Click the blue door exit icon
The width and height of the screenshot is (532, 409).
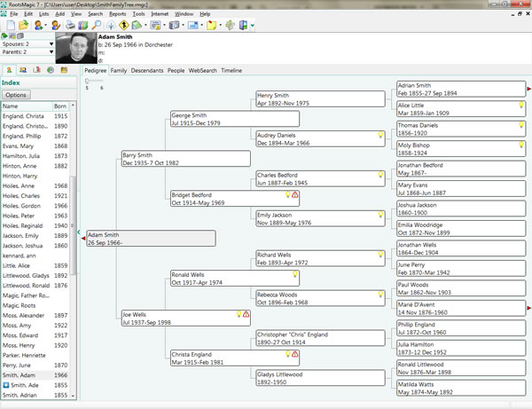tap(243, 25)
